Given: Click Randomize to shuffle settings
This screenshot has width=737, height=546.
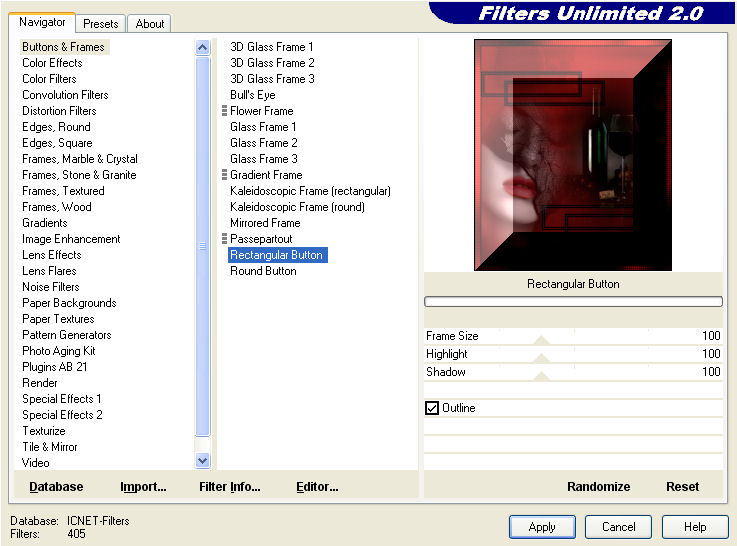Looking at the screenshot, I should (598, 487).
